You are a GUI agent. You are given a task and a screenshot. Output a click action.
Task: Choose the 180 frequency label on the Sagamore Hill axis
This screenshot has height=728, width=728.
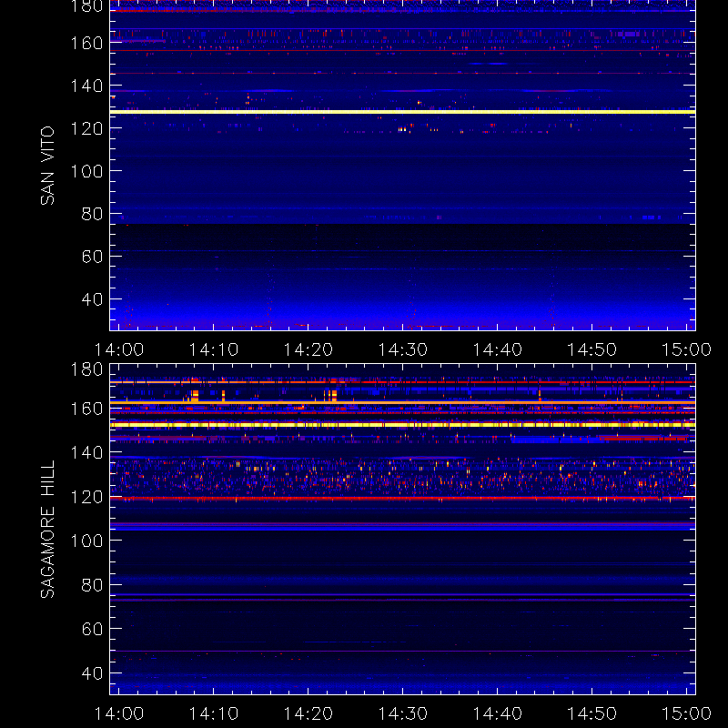[x=86, y=369]
